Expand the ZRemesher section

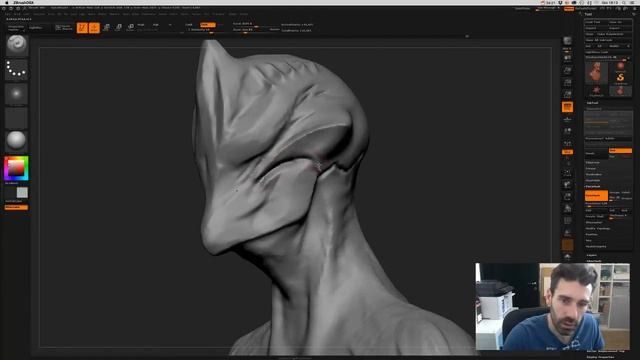tap(594, 222)
